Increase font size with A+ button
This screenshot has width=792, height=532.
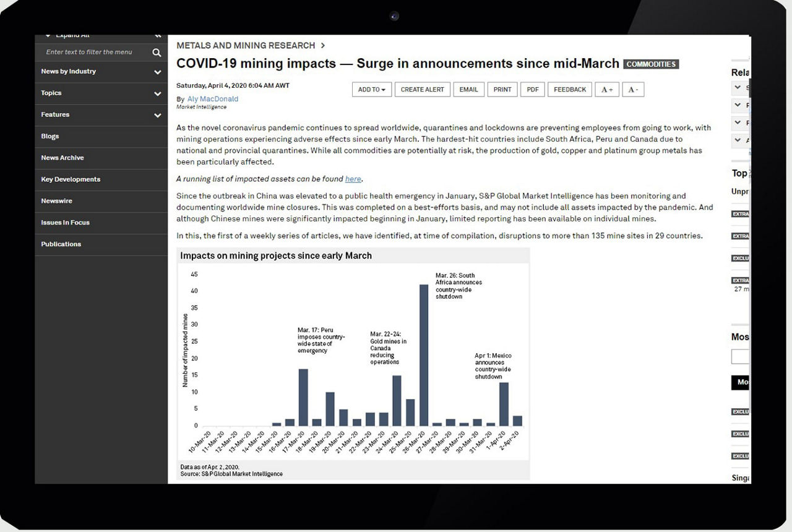click(x=607, y=90)
